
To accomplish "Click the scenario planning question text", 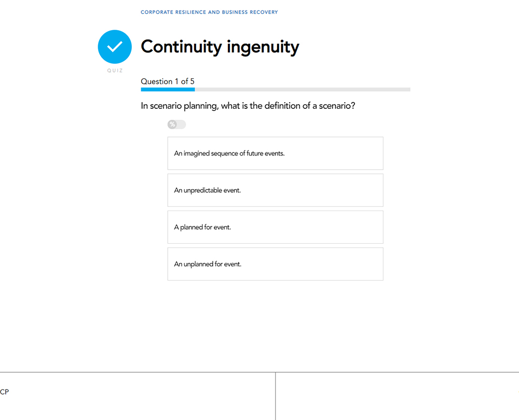I will (x=248, y=106).
